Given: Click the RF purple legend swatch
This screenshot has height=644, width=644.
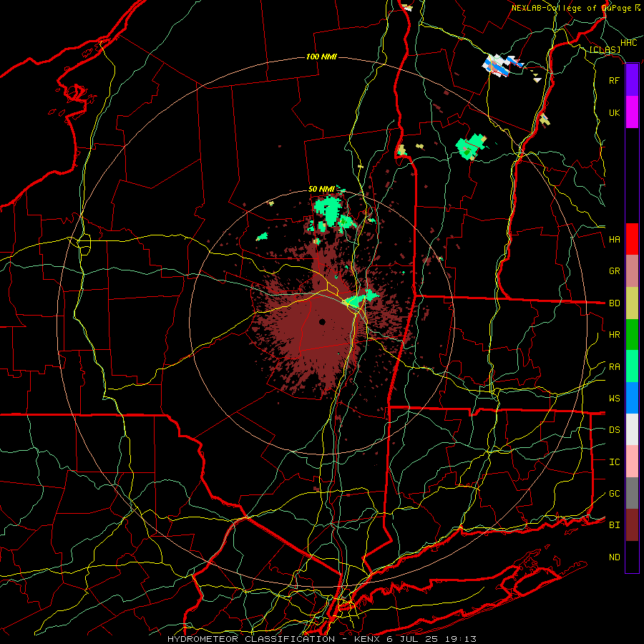Looking at the screenshot, I should (632, 80).
